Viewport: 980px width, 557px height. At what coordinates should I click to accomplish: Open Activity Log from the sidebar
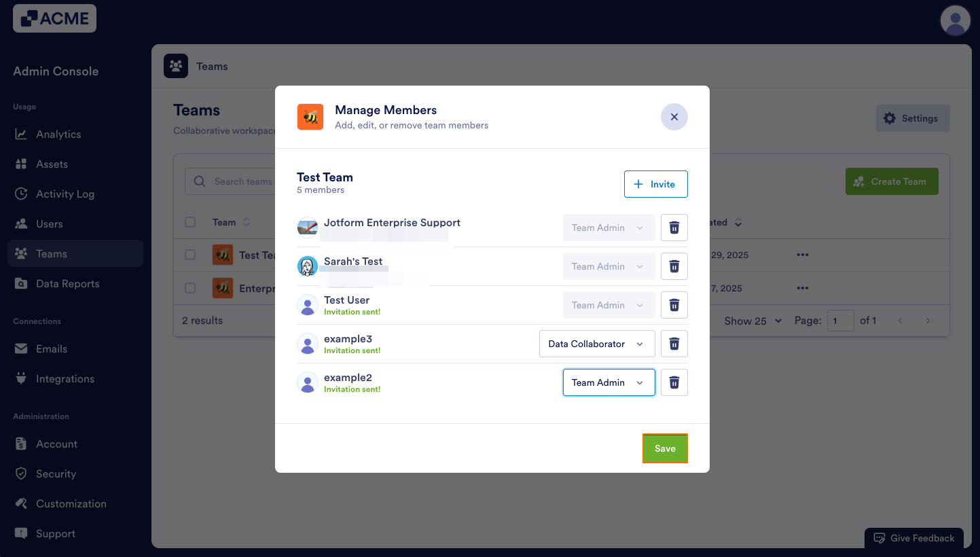65,194
